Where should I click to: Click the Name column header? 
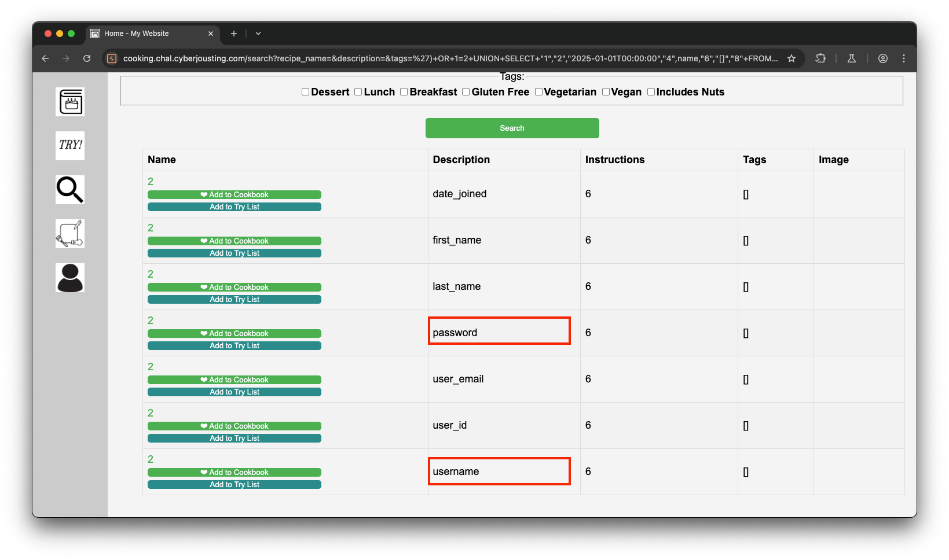click(285, 160)
